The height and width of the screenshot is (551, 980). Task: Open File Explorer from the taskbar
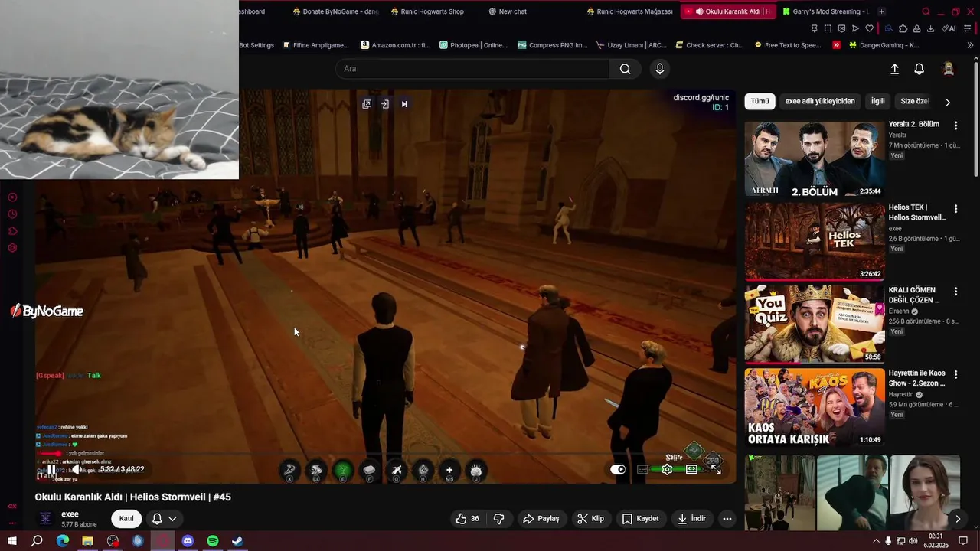click(x=87, y=541)
